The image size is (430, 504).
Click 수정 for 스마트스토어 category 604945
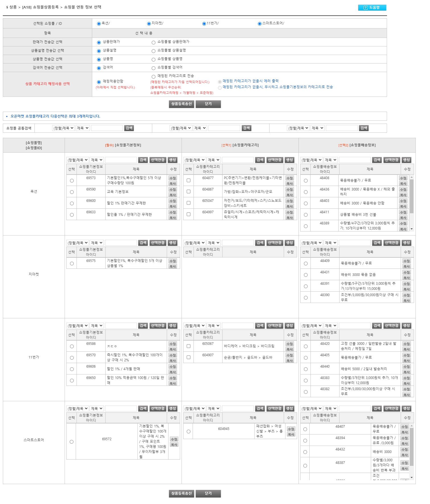coord(291,429)
